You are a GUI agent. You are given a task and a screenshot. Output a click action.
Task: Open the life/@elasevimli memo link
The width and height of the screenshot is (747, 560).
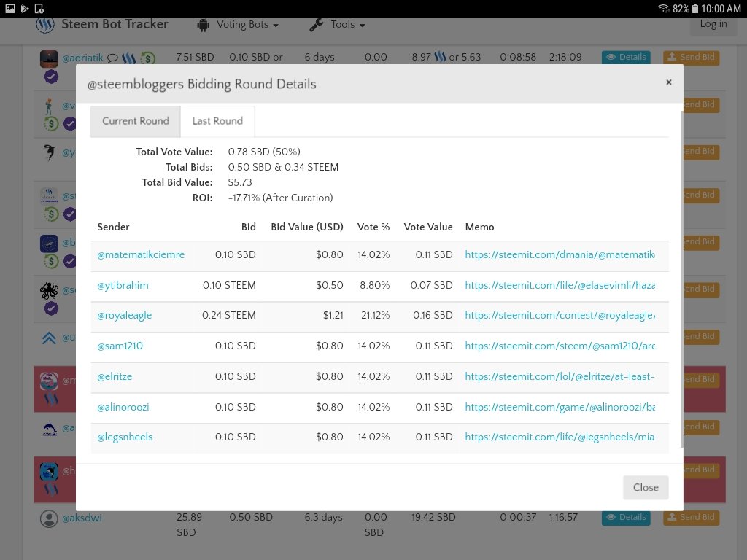[560, 285]
